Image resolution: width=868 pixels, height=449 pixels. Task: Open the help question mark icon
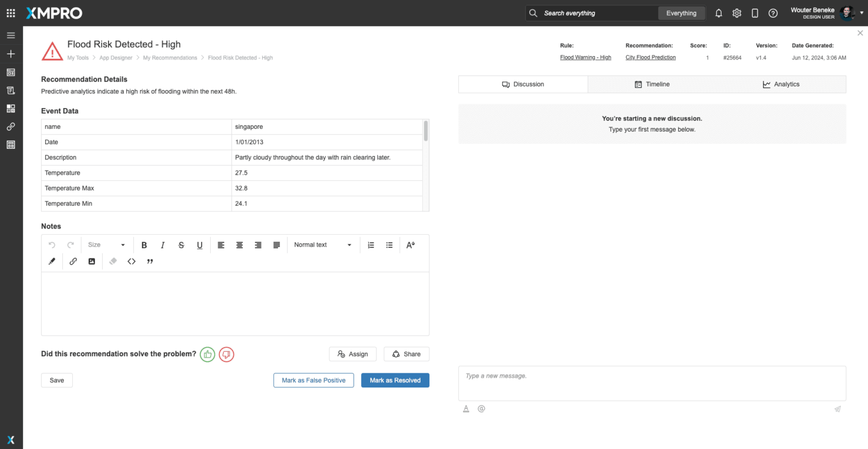(x=773, y=13)
